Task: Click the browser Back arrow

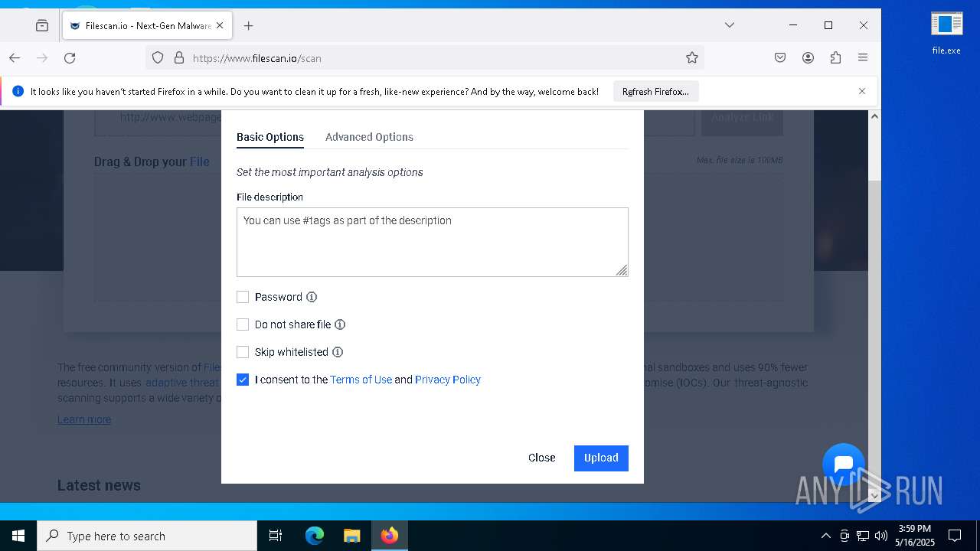Action: pos(14,58)
